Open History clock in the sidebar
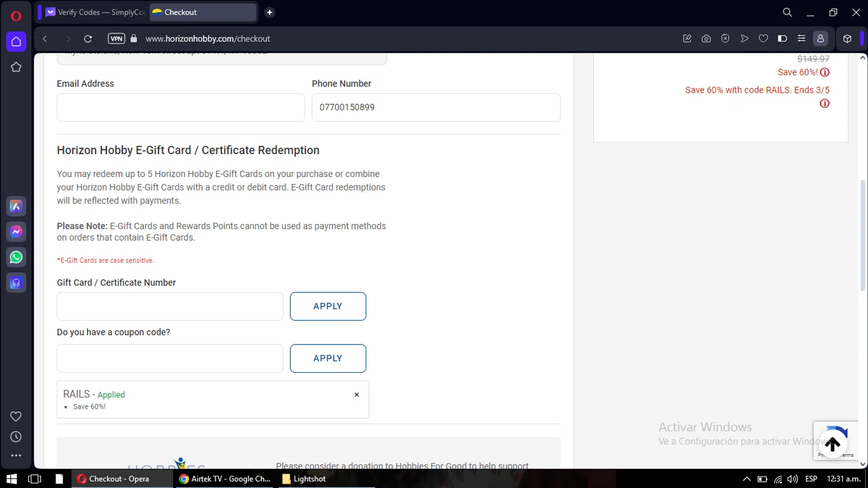 [x=16, y=436]
